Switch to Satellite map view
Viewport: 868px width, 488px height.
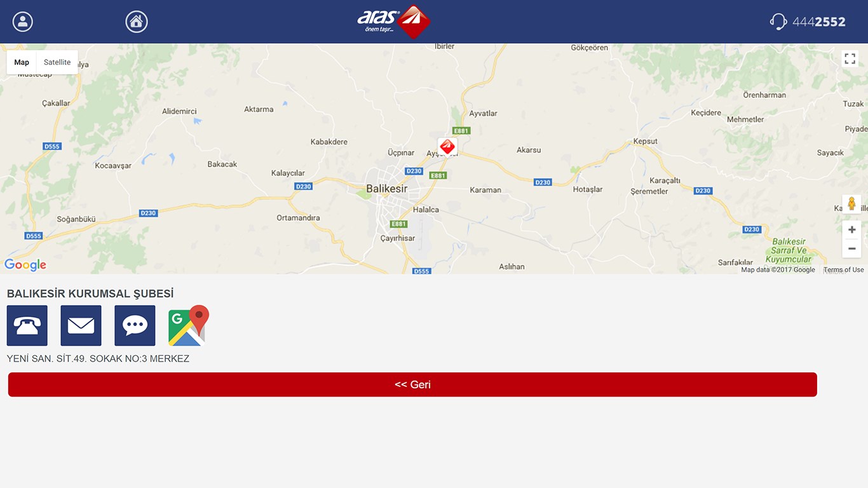pos(57,62)
